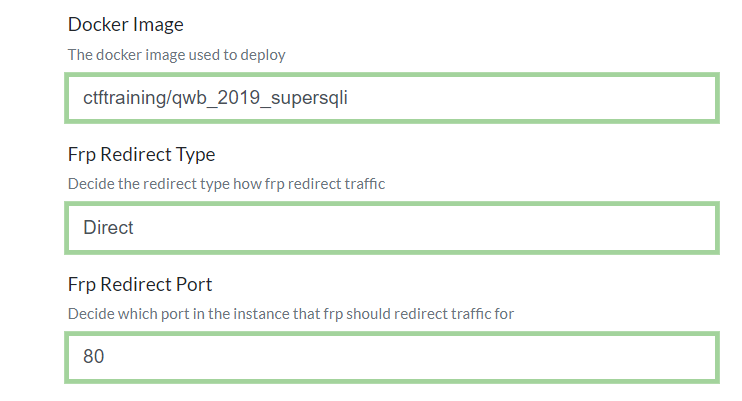Click the "Frp Redirect Port" label
This screenshot has width=742, height=401.
[x=140, y=283]
